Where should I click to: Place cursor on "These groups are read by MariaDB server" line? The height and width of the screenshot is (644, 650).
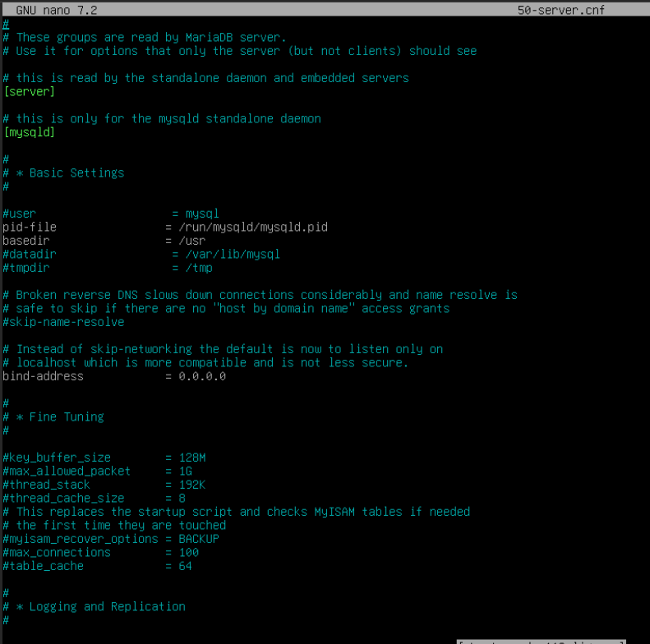click(145, 37)
